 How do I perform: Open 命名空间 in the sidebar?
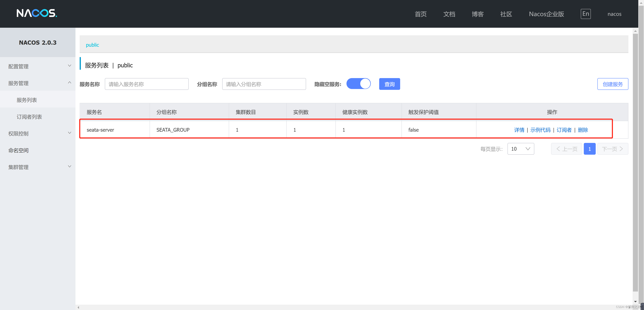point(18,150)
